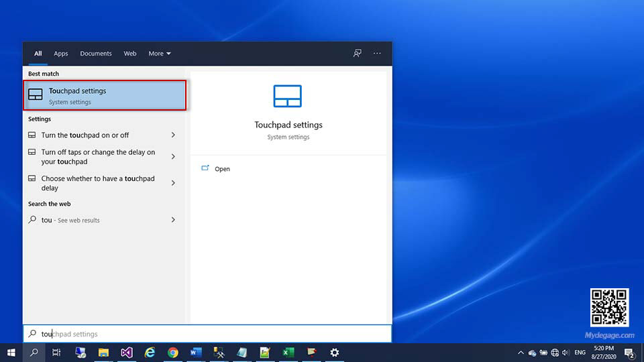Click the Open action in preview pane
The height and width of the screenshot is (362, 644).
(x=222, y=169)
